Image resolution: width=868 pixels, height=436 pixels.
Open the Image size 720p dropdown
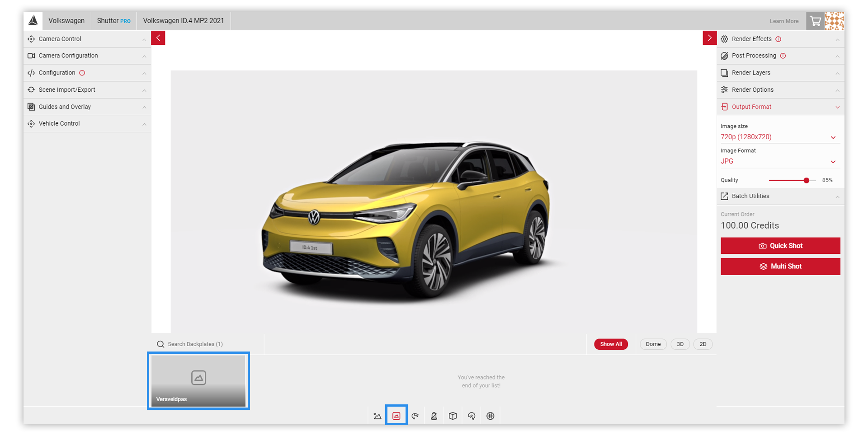(780, 137)
